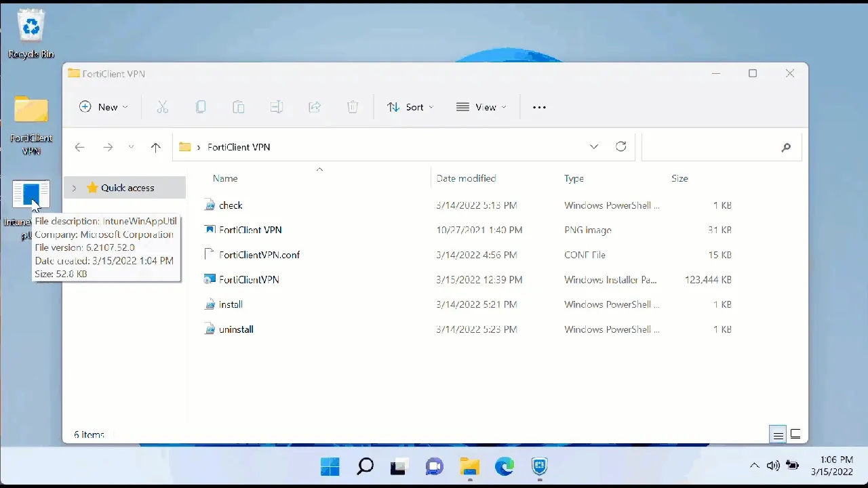Go back with the left arrow
Image resolution: width=868 pixels, height=488 pixels.
point(79,147)
